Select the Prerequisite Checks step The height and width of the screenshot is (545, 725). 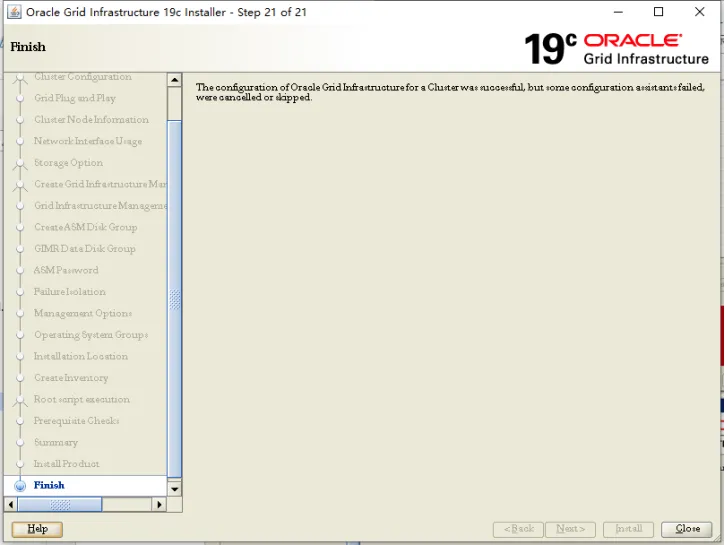tap(77, 421)
